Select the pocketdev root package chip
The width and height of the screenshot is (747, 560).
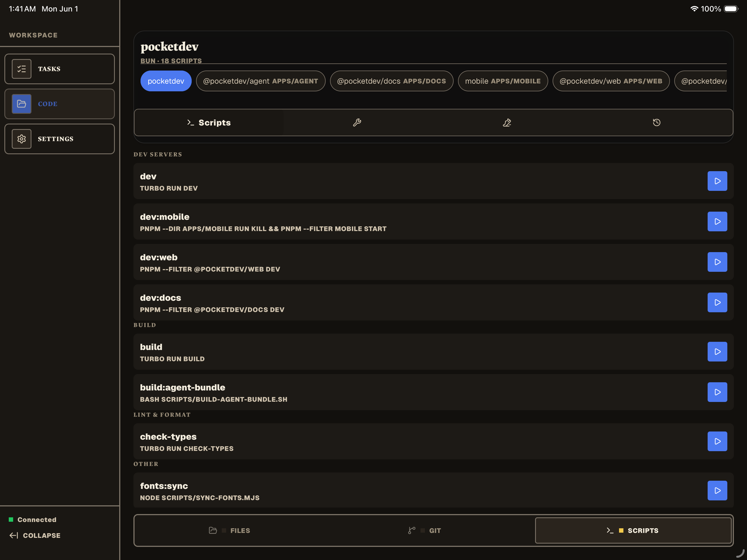[166, 81]
